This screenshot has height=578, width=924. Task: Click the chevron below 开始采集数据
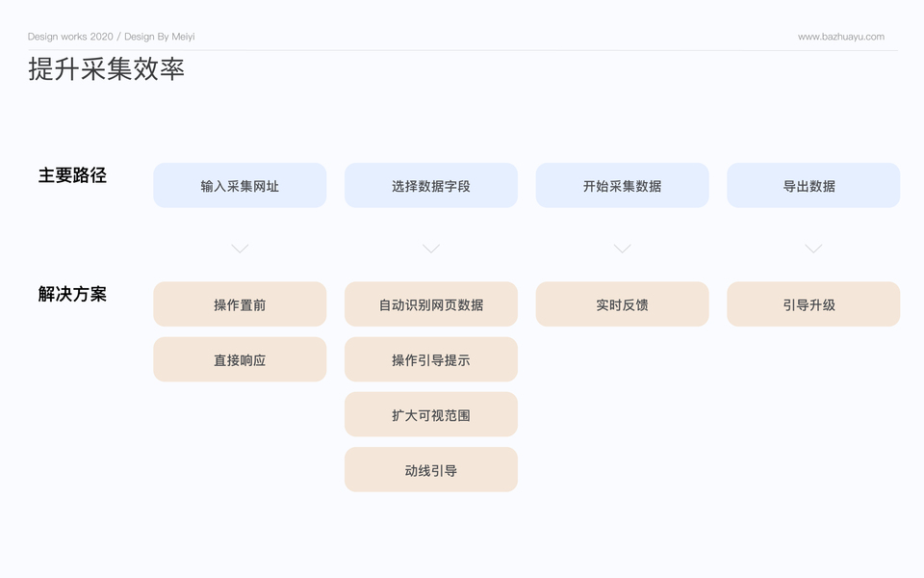pos(623,249)
